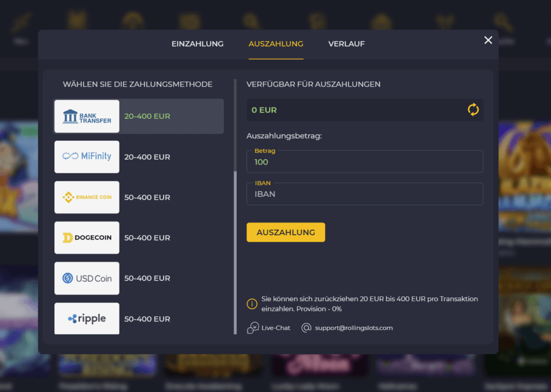The width and height of the screenshot is (551, 392).
Task: Open the Live-Chat support link
Action: tap(276, 327)
